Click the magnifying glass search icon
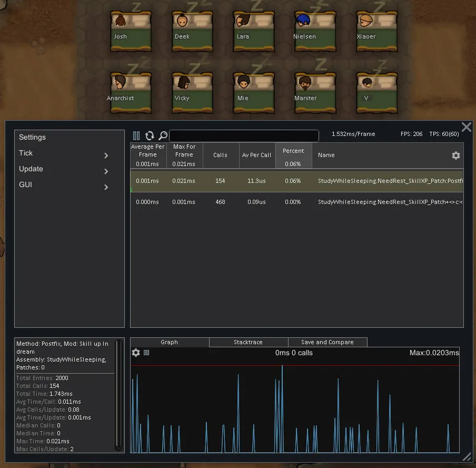 click(x=163, y=136)
